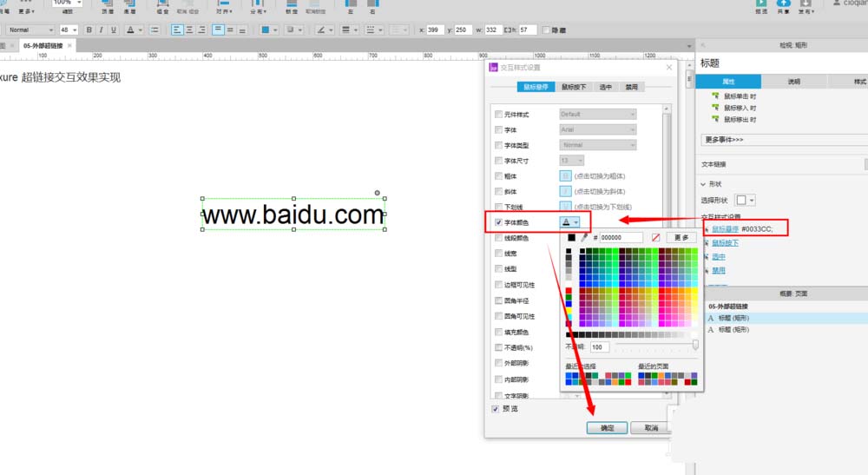Click the fill color toolbar icon
The width and height of the screenshot is (868, 475).
click(x=265, y=30)
